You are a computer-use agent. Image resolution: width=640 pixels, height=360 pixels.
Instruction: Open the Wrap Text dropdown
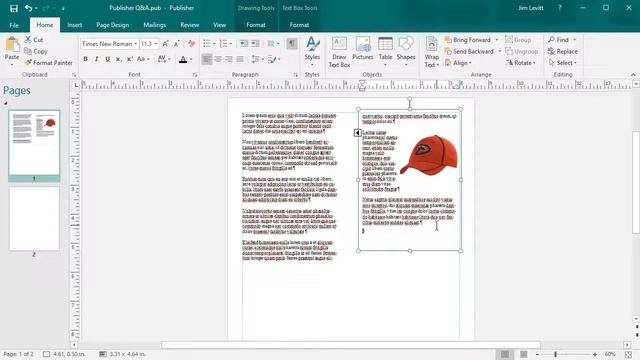point(431,52)
